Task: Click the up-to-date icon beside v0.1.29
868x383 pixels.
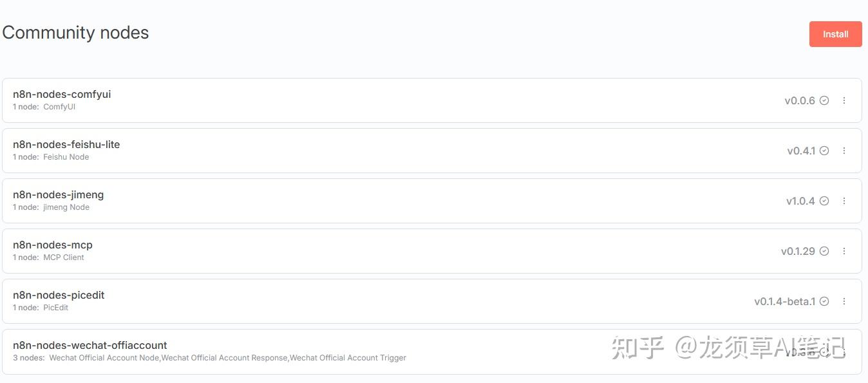Action: click(x=824, y=251)
